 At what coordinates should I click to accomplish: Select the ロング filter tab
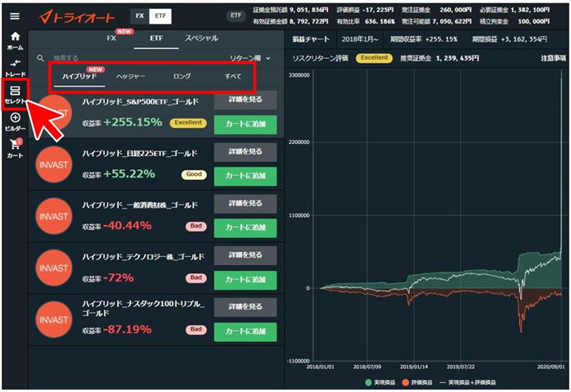tap(182, 76)
